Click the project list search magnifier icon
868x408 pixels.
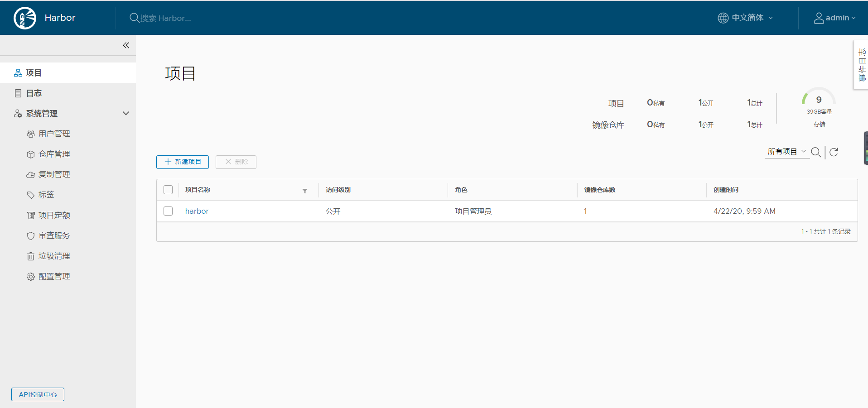coord(816,152)
